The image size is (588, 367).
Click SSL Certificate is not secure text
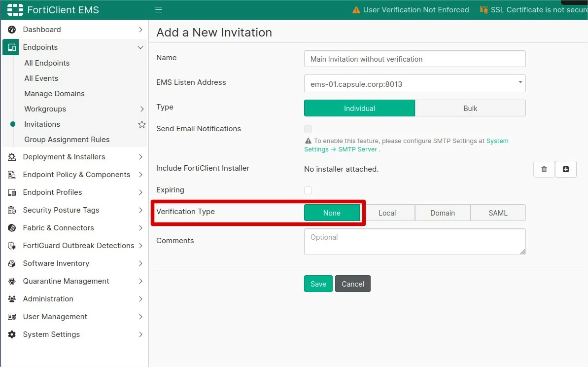539,10
